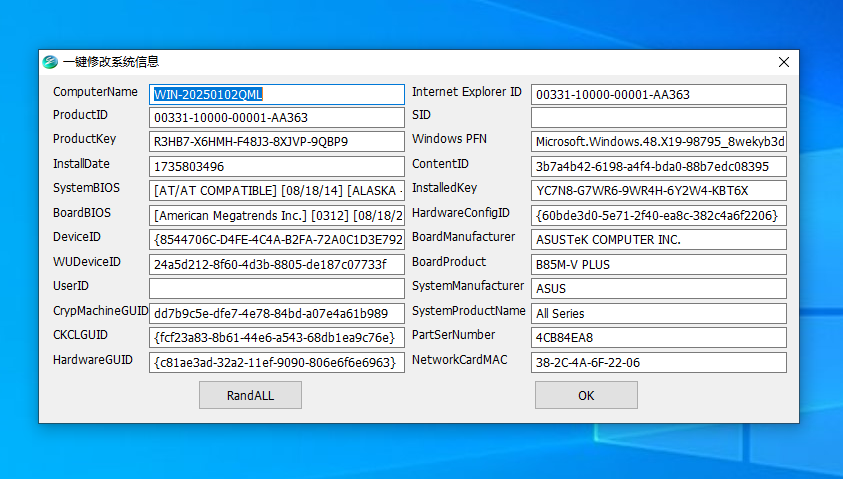This screenshot has height=479, width=843.
Task: Focus the empty SID field
Action: [659, 117]
